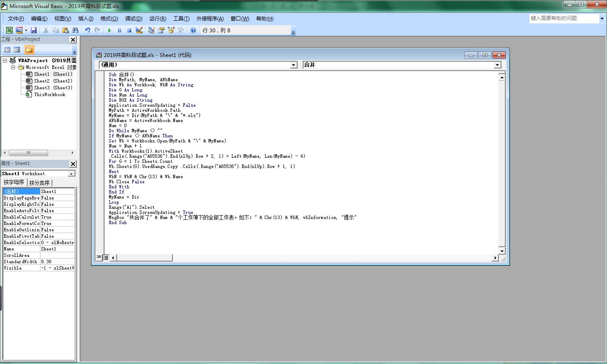Click the code window horizontal scrollbar right arrow

[495, 258]
